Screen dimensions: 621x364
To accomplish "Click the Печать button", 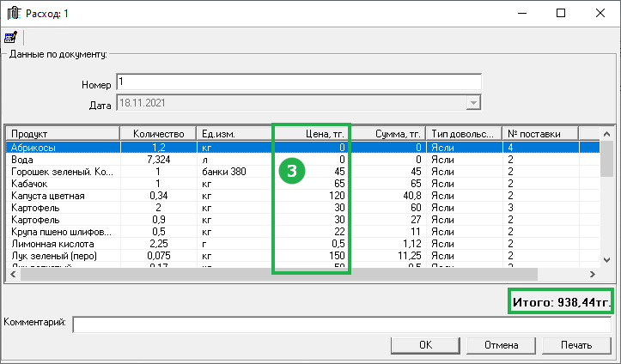I will point(576,345).
